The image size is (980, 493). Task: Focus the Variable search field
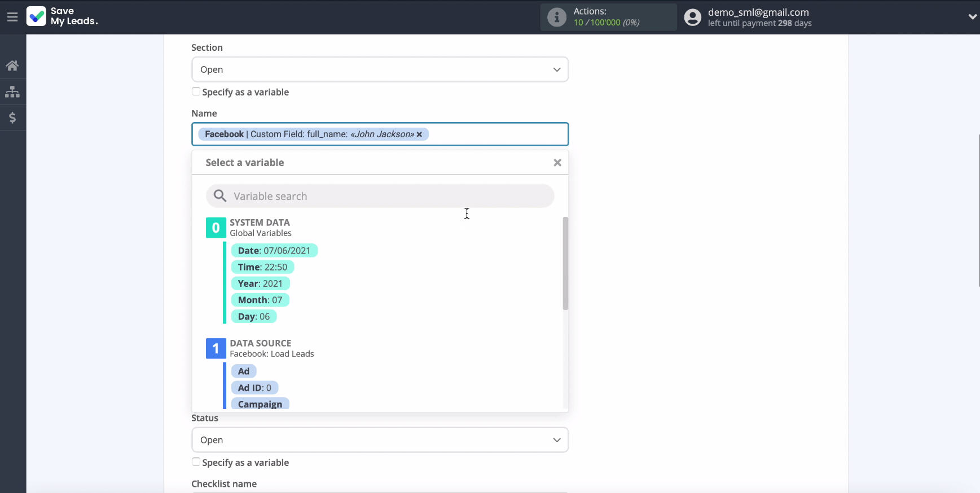click(380, 196)
